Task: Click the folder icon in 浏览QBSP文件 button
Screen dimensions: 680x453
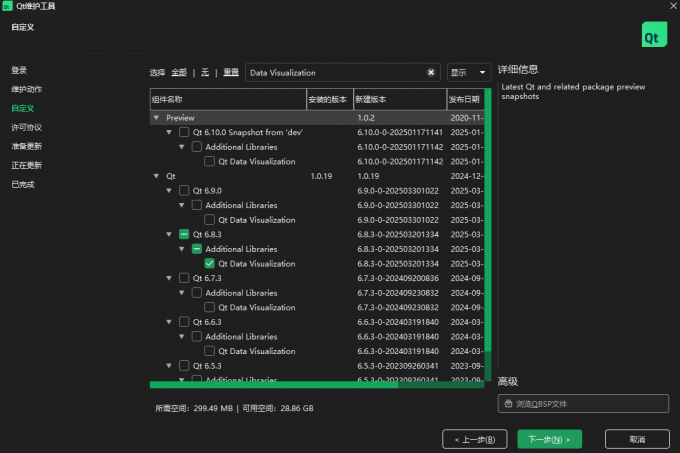Action: (x=508, y=404)
